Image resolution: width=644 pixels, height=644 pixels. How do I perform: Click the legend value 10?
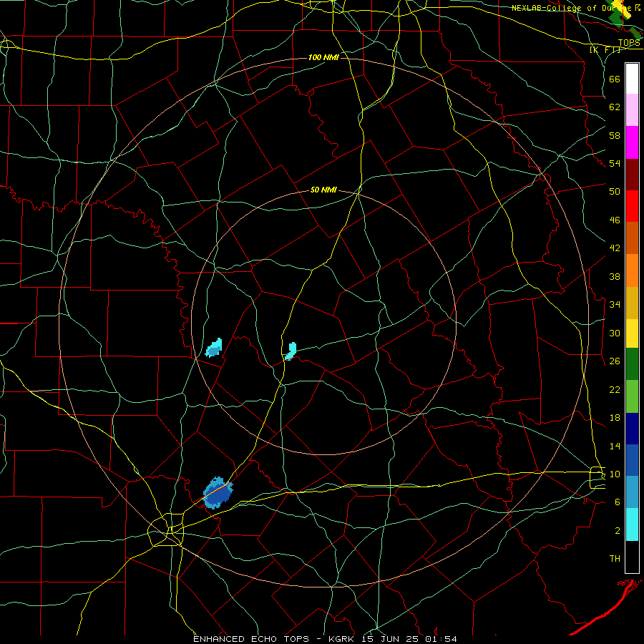[615, 474]
